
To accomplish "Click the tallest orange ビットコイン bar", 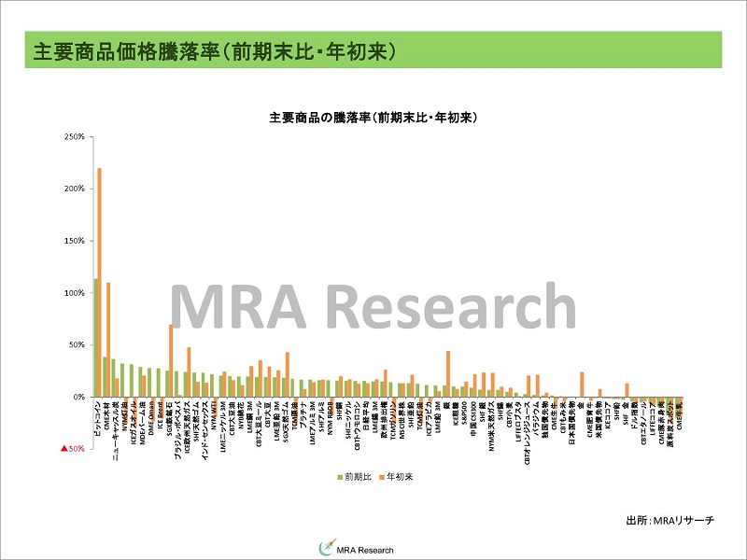I will click(100, 280).
